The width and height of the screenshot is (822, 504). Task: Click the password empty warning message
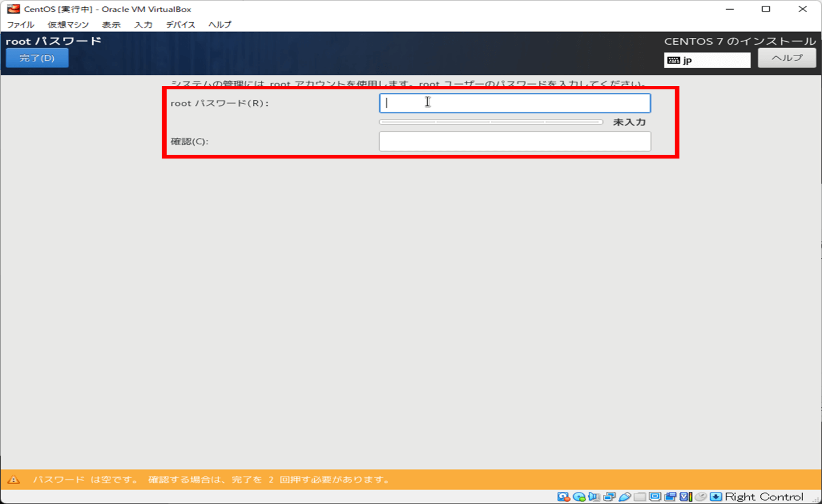[211, 479]
